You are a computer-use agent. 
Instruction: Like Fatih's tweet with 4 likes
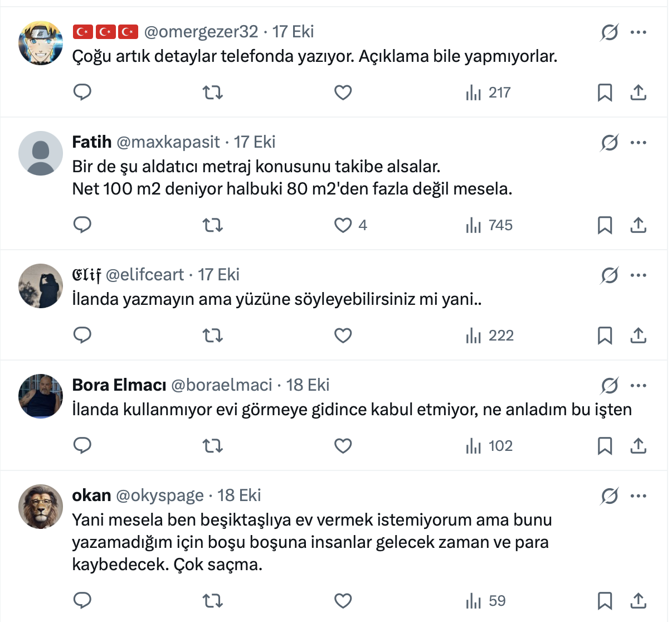click(343, 225)
